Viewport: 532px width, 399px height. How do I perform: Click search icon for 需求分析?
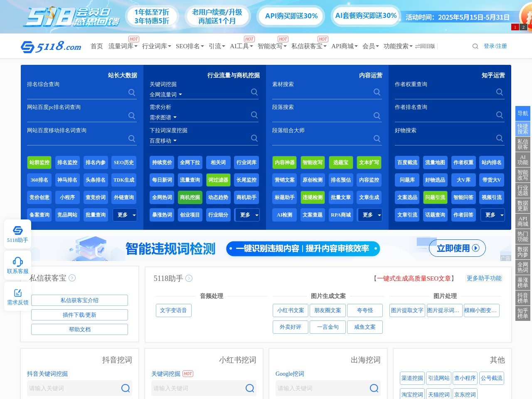[x=254, y=115]
